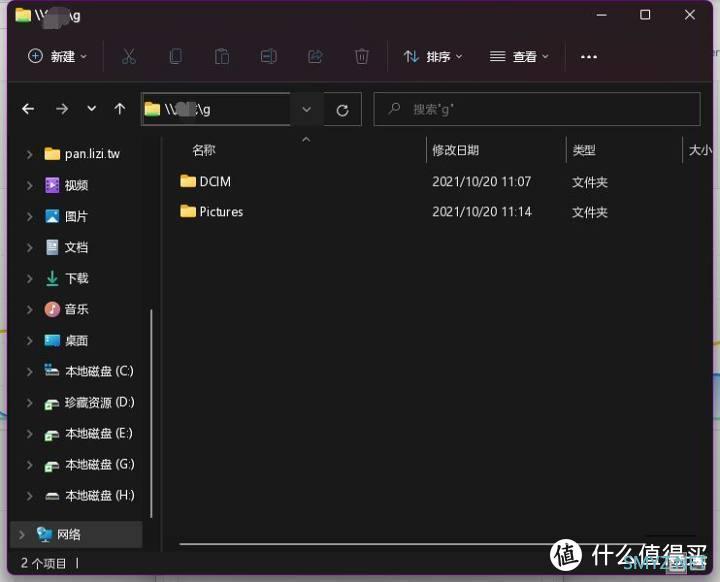Sort by the 类型 column header
The height and width of the screenshot is (582, 720).
pyautogui.click(x=584, y=150)
